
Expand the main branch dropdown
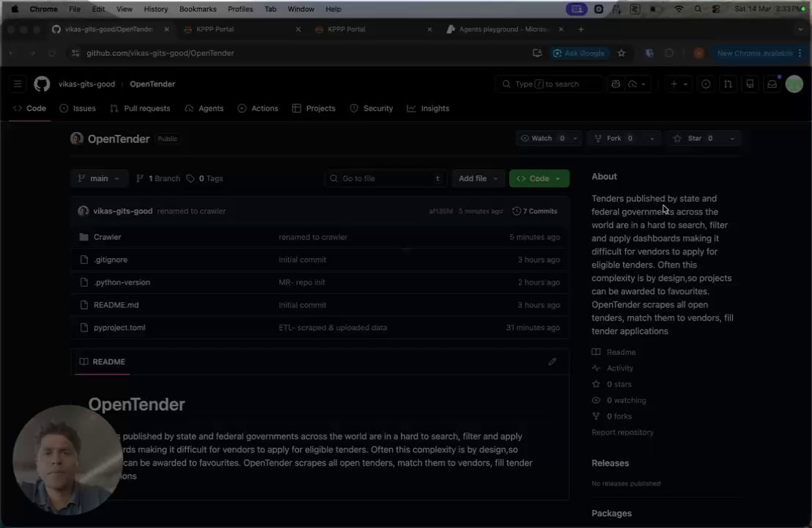[x=99, y=178]
